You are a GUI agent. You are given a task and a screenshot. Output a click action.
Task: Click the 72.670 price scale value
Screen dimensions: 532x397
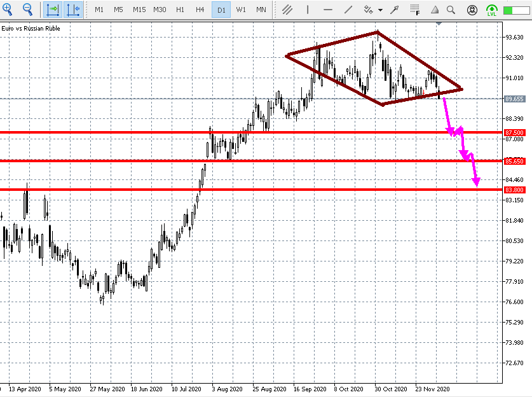click(x=514, y=363)
